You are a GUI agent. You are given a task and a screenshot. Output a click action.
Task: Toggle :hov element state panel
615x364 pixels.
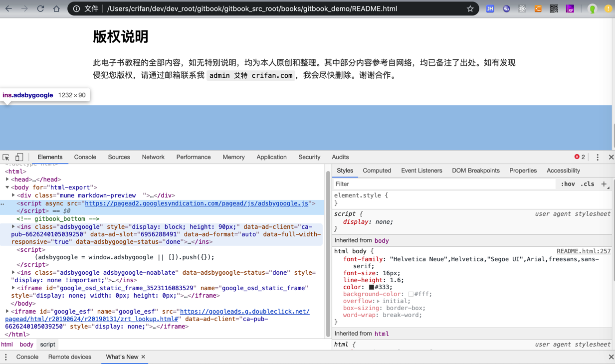[x=568, y=184]
